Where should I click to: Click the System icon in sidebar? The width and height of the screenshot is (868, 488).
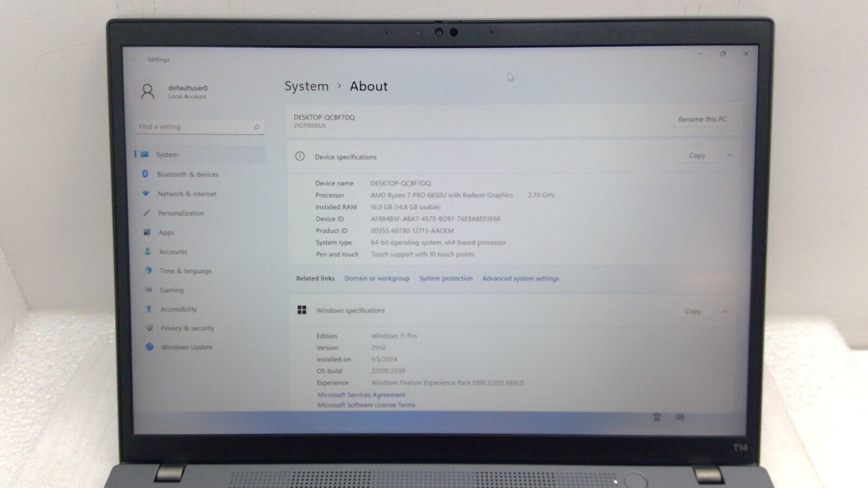pyautogui.click(x=145, y=154)
